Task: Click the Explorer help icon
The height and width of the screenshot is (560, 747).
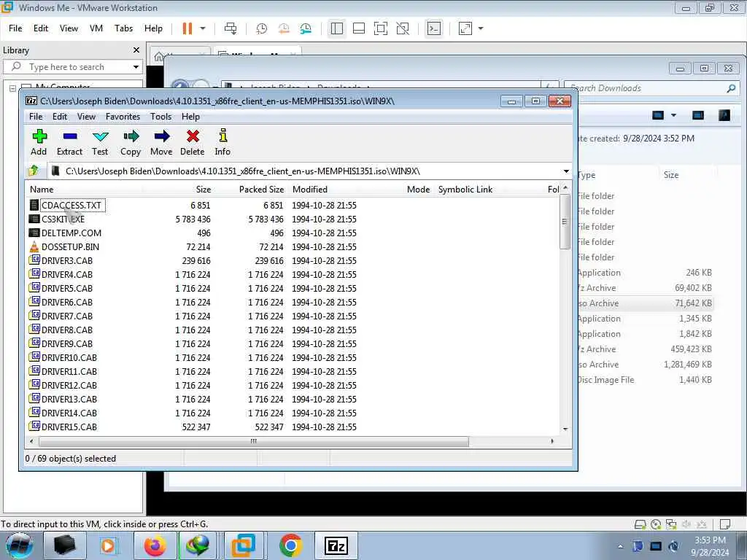Action: [724, 115]
